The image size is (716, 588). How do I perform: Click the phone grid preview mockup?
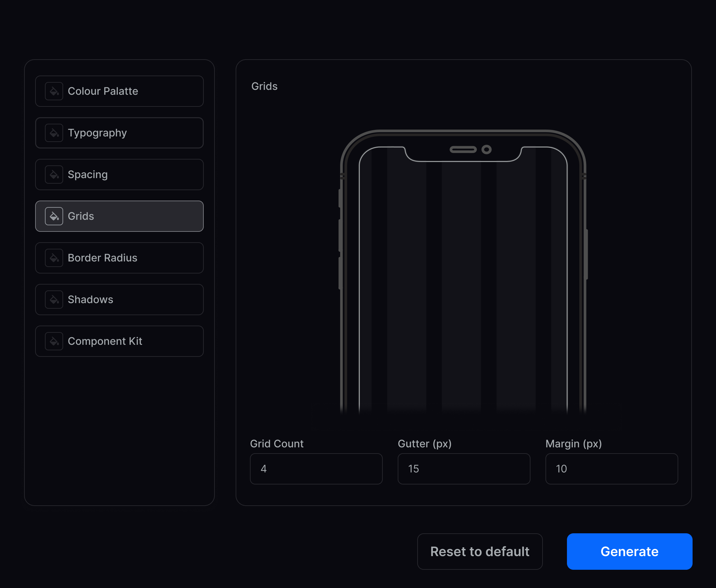coord(463,278)
